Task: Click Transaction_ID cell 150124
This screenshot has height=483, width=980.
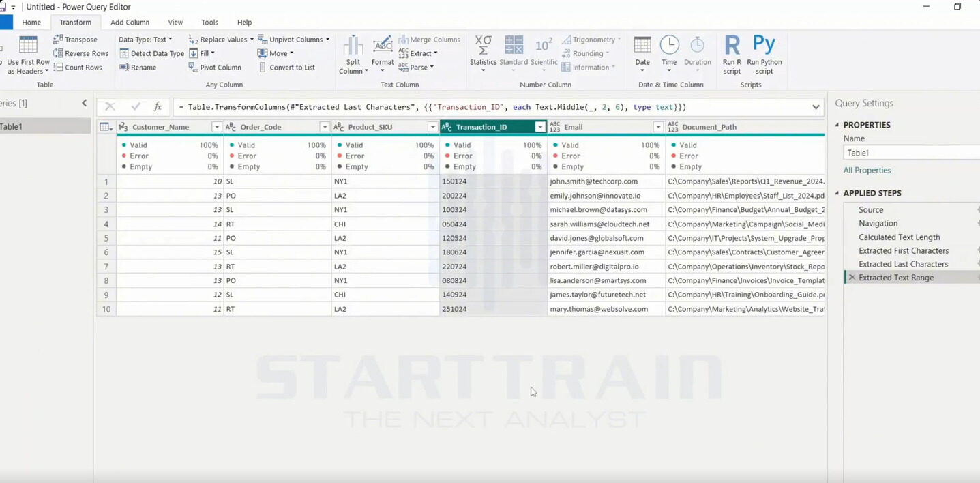Action: tap(493, 181)
